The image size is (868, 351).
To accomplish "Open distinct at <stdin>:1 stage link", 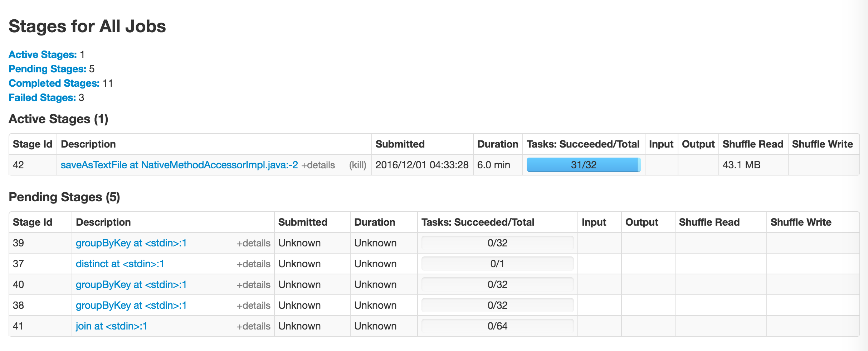I will pos(120,264).
